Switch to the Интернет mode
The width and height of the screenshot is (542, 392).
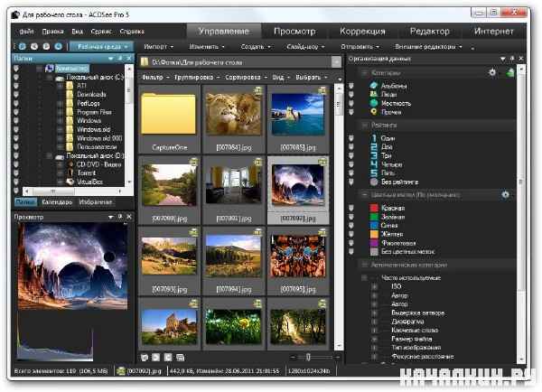(493, 31)
